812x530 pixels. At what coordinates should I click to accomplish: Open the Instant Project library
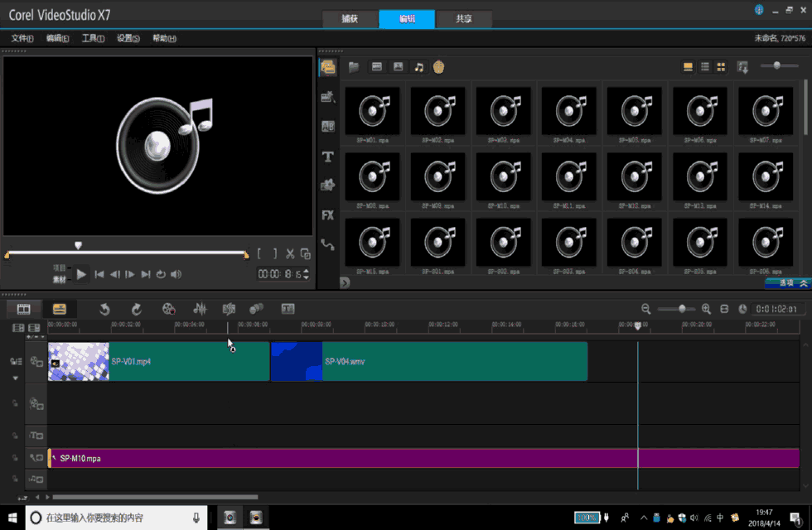328,97
